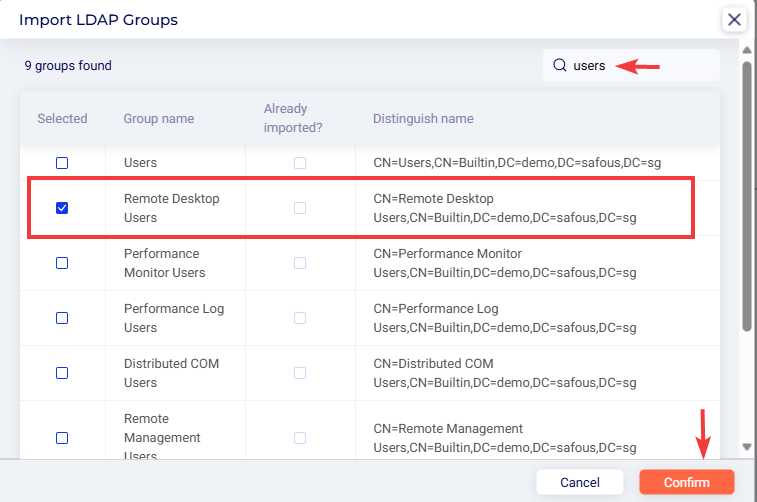Select the Performance Monitor Users checkbox

62,263
